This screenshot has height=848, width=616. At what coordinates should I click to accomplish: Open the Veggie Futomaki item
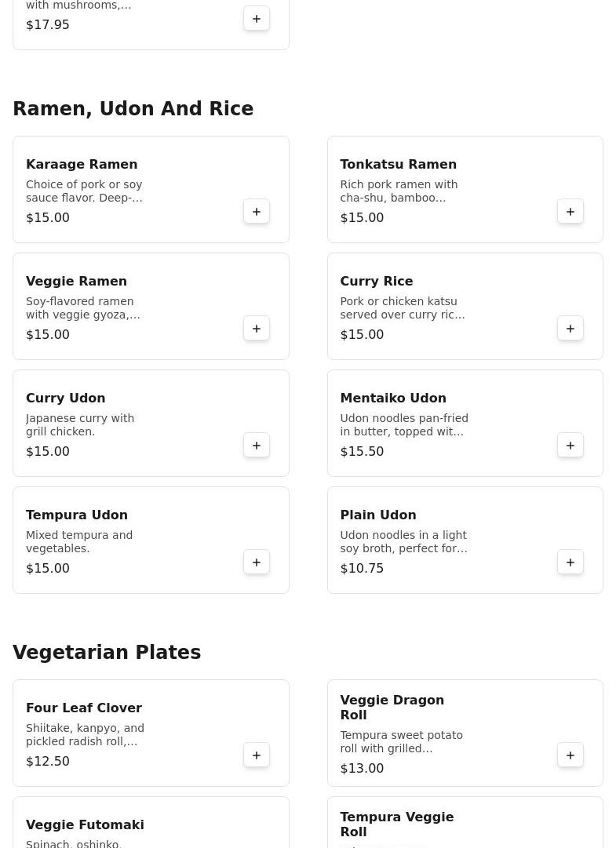[85, 825]
